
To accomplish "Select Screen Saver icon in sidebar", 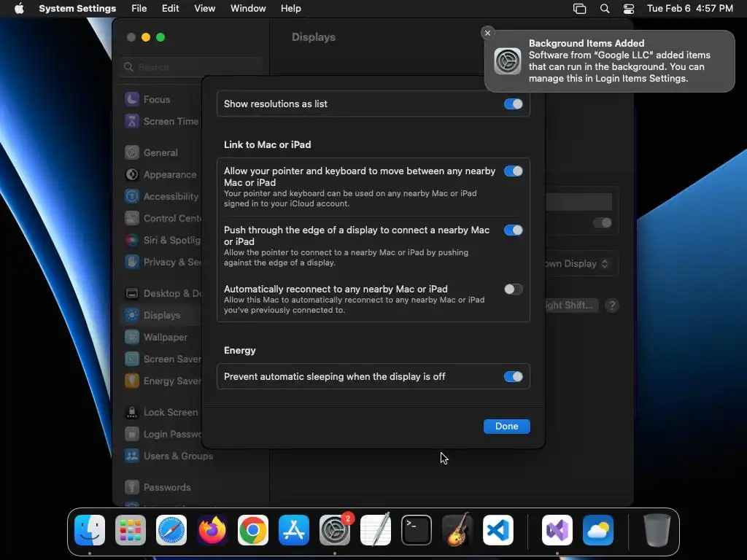I will [132, 359].
